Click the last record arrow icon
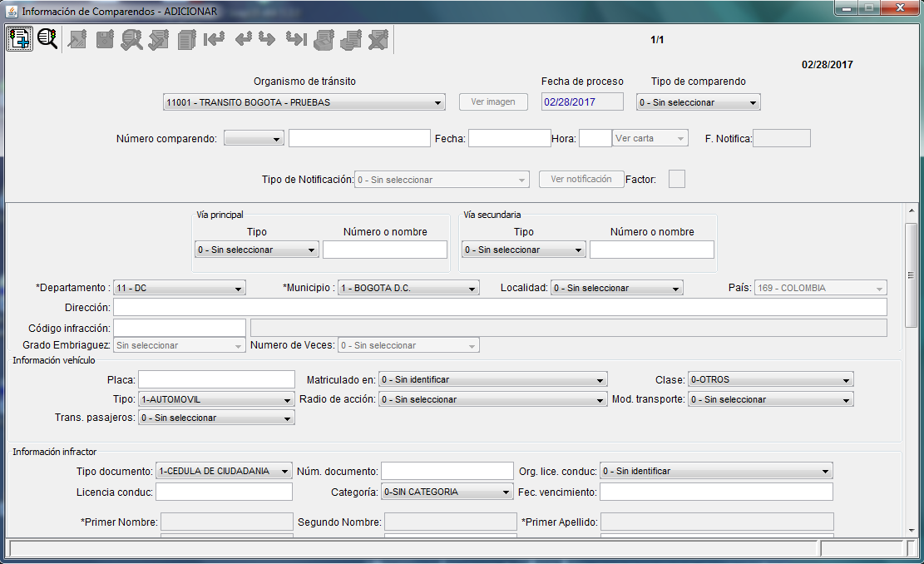This screenshot has width=924, height=564. pos(295,39)
